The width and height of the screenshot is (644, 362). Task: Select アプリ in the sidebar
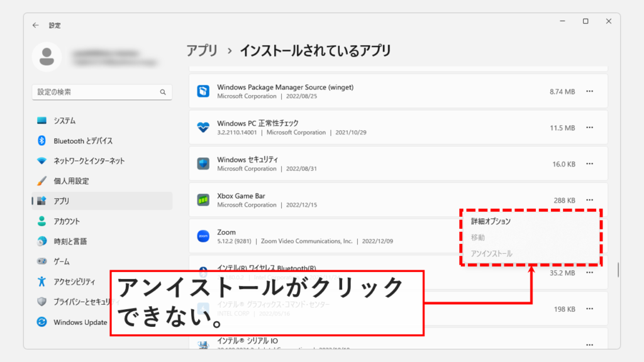click(x=102, y=201)
